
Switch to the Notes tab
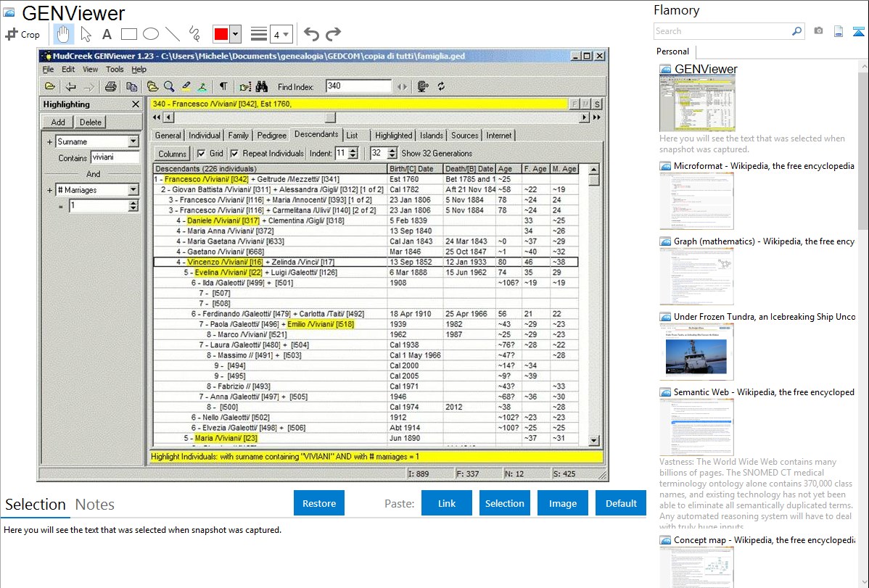pos(94,505)
